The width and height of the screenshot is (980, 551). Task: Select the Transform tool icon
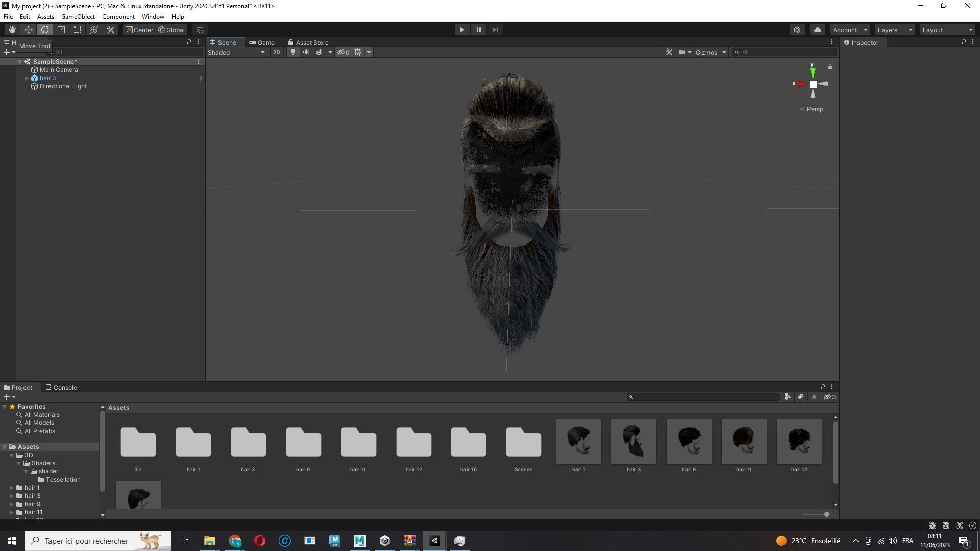point(94,30)
